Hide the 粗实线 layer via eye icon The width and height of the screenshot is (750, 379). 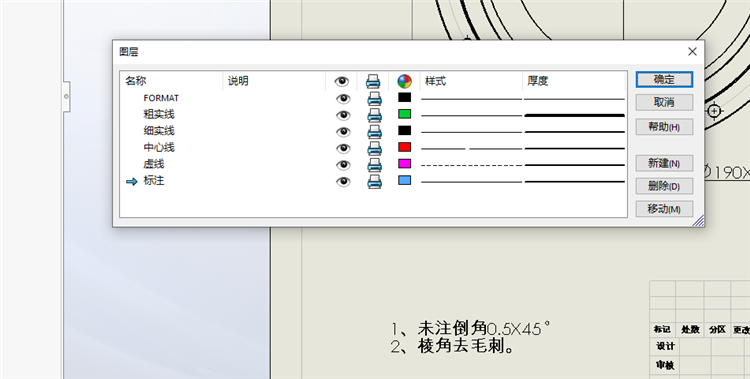[343, 115]
